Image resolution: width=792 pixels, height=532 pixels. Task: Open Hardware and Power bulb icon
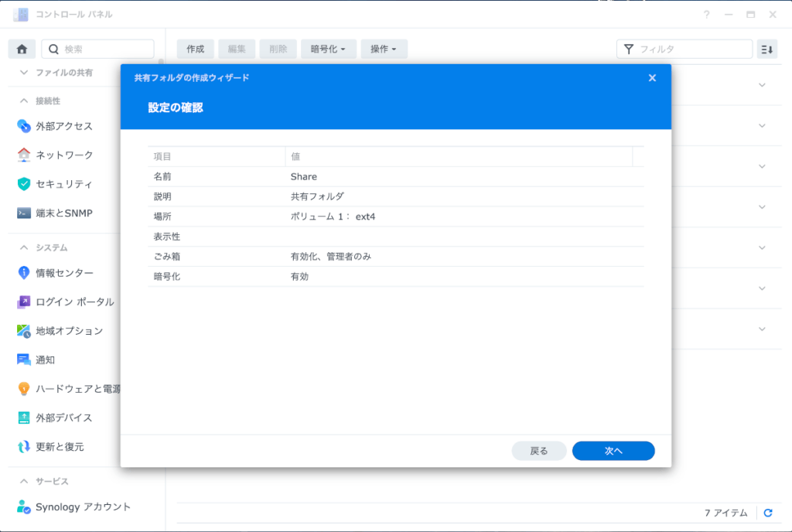point(24,389)
